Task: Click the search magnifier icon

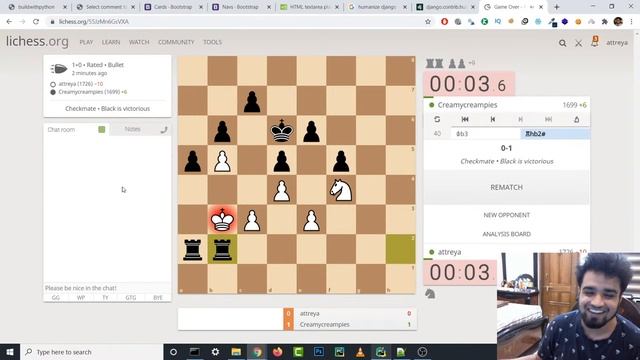Action: tap(562, 43)
